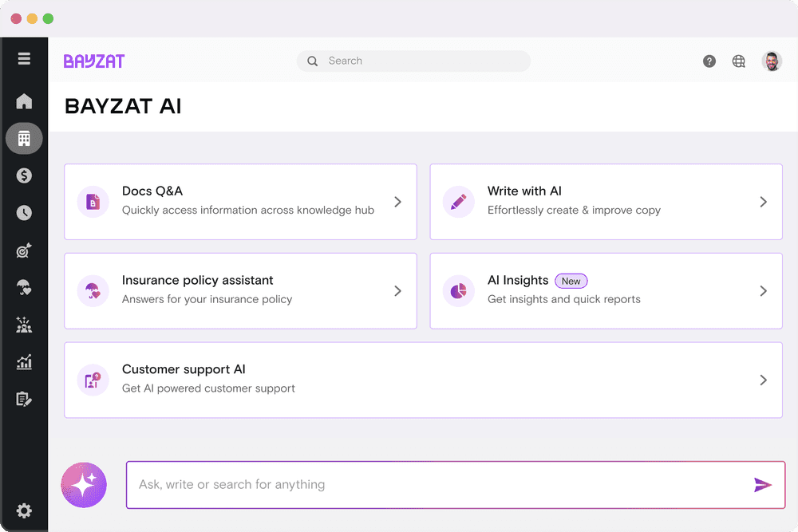The width and height of the screenshot is (798, 532).
Task: Open settings gear in sidebar
Action: [x=24, y=510]
